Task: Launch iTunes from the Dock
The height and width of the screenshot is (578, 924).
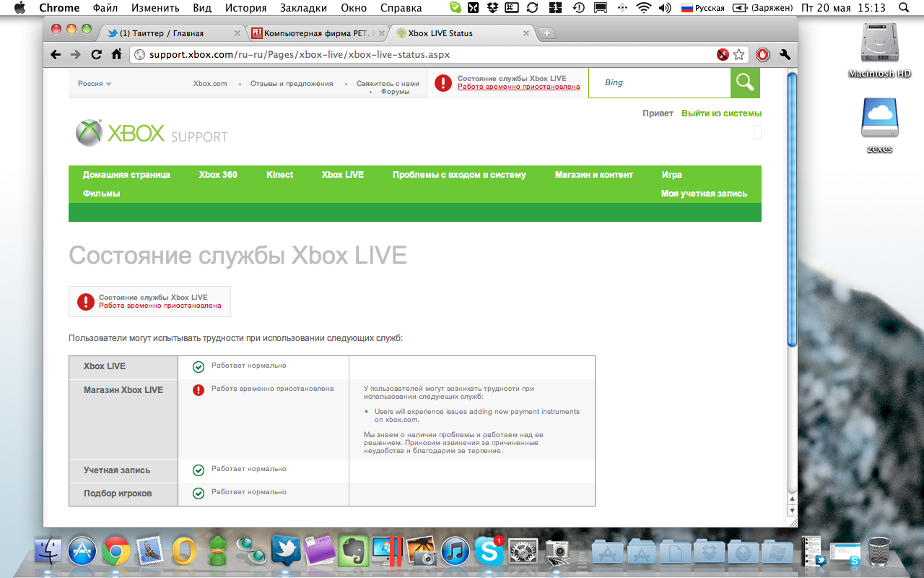Action: 456,552
